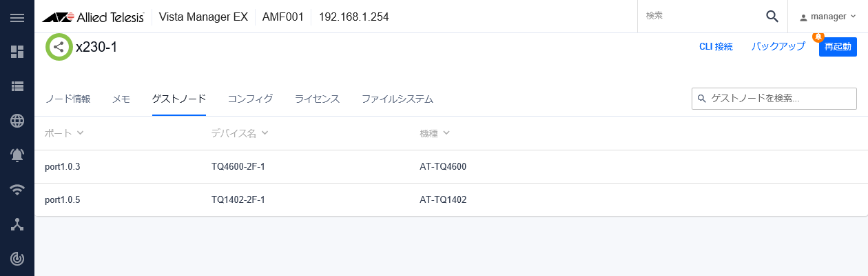Viewport: 868px width, 276px height.
Task: Open the hamburger navigation menu
Action: (17, 17)
